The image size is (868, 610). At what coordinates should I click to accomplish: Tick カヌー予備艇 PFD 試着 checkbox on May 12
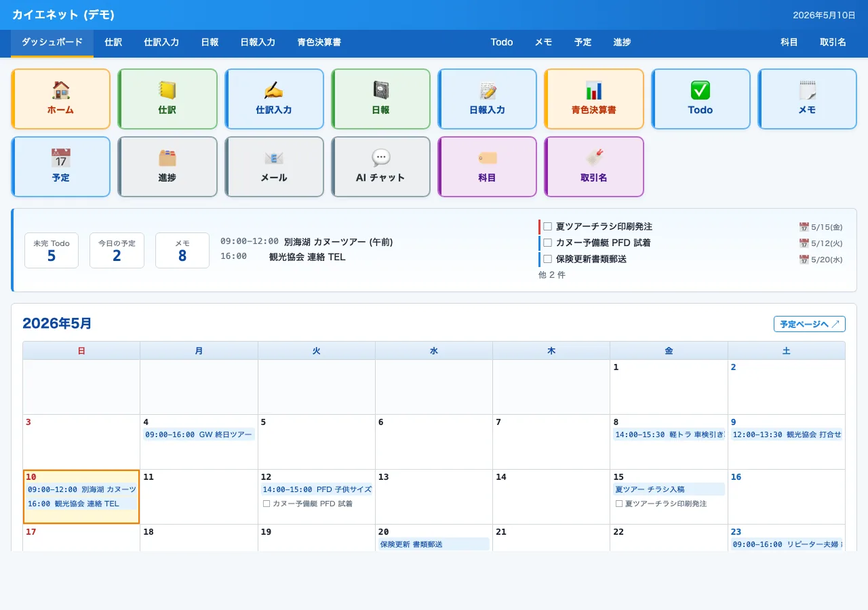267,504
